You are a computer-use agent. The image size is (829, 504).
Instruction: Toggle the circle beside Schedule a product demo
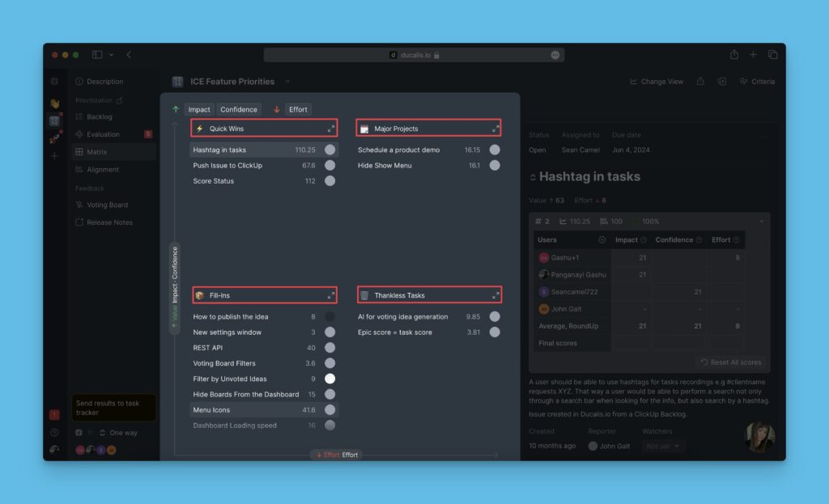point(495,150)
